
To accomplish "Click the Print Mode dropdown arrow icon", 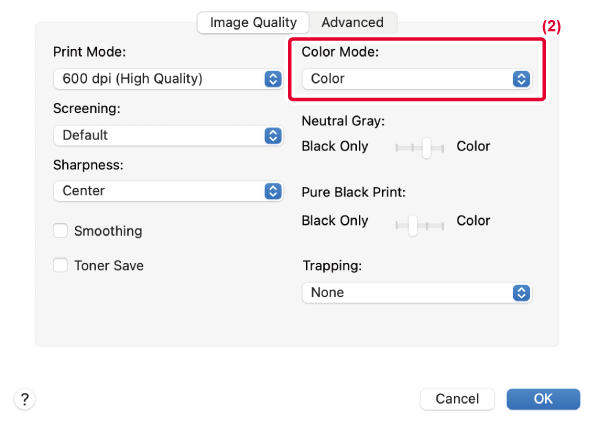I will click(x=273, y=79).
